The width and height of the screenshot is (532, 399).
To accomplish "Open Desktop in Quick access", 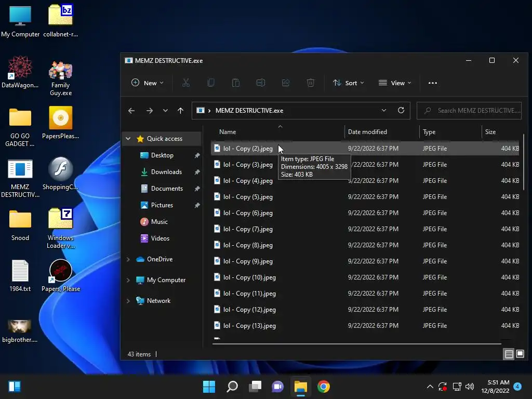I will (x=162, y=155).
